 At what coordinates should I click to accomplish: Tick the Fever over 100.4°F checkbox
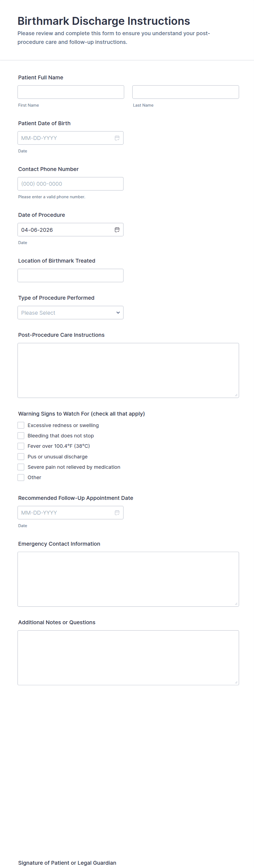(x=21, y=446)
